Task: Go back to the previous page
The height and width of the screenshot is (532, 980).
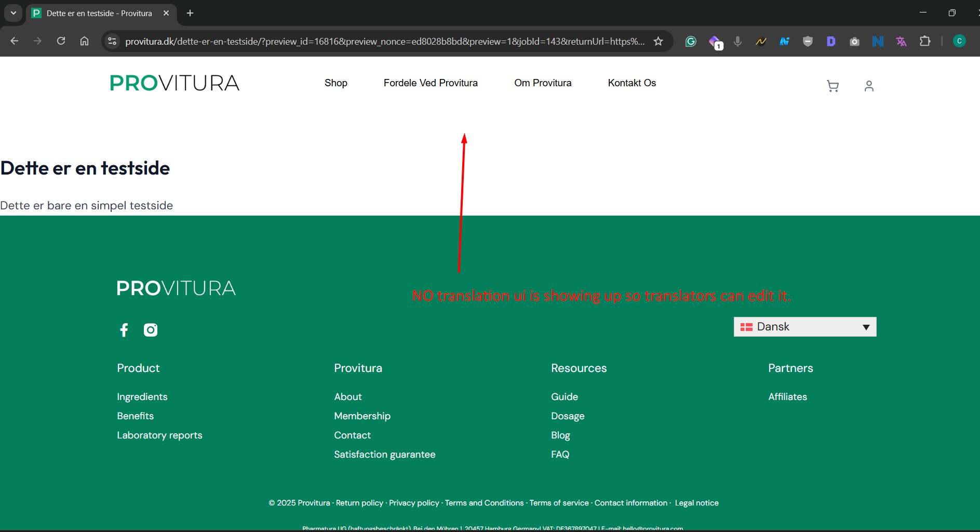Action: pyautogui.click(x=15, y=41)
